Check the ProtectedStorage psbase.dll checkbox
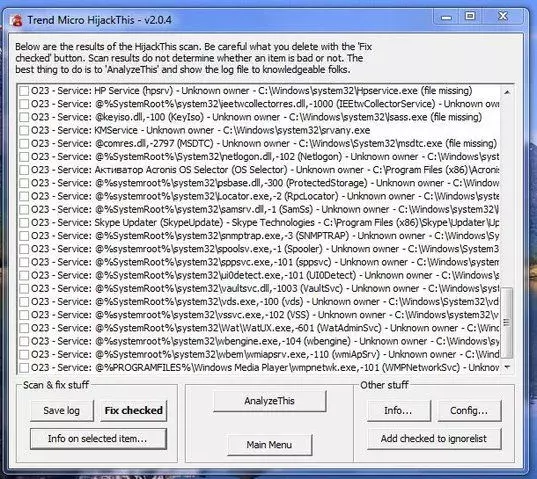 pos(24,183)
